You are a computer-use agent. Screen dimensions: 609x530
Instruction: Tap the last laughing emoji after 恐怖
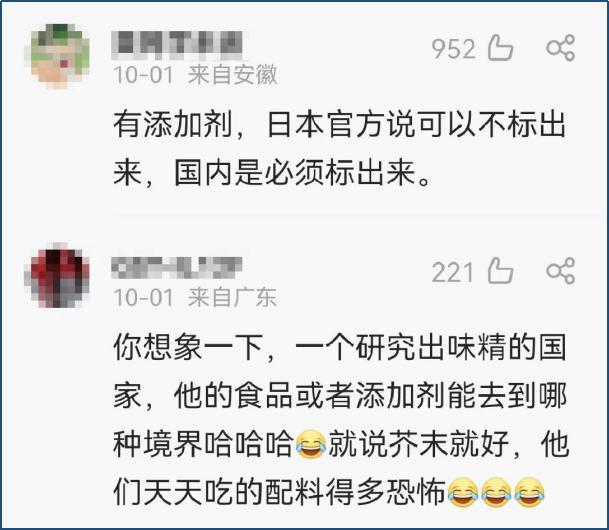(529, 493)
